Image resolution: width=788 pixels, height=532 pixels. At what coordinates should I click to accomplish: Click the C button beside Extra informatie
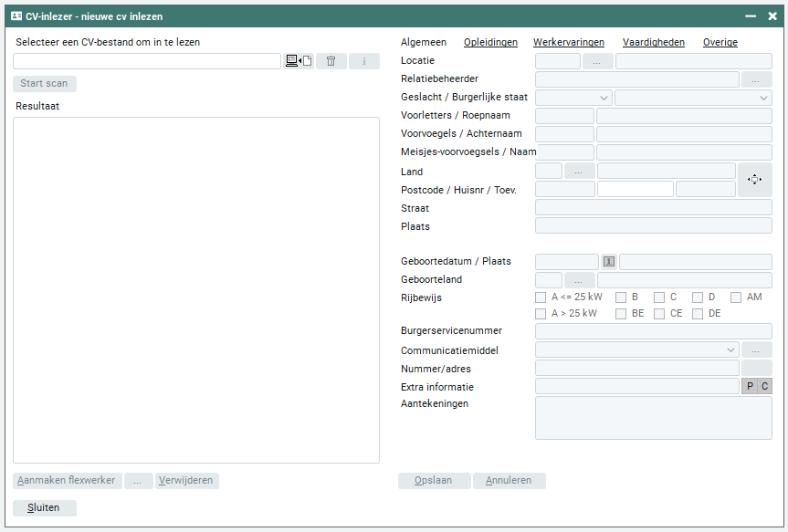click(765, 387)
